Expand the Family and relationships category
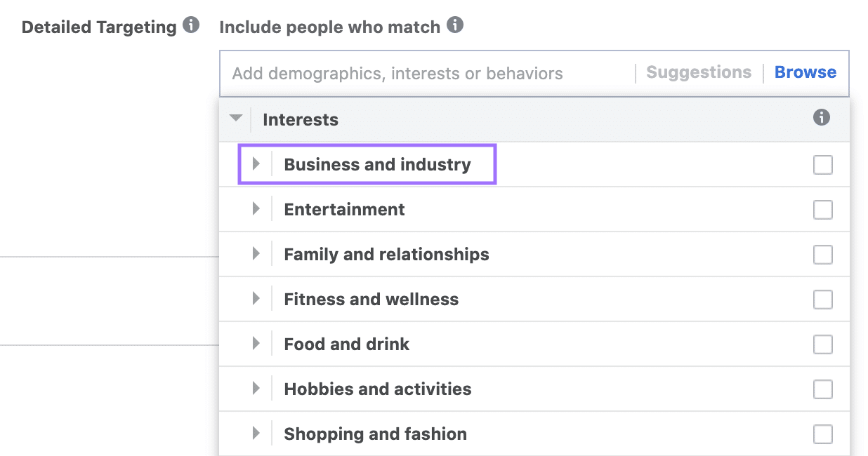Image resolution: width=868 pixels, height=456 pixels. click(x=256, y=254)
